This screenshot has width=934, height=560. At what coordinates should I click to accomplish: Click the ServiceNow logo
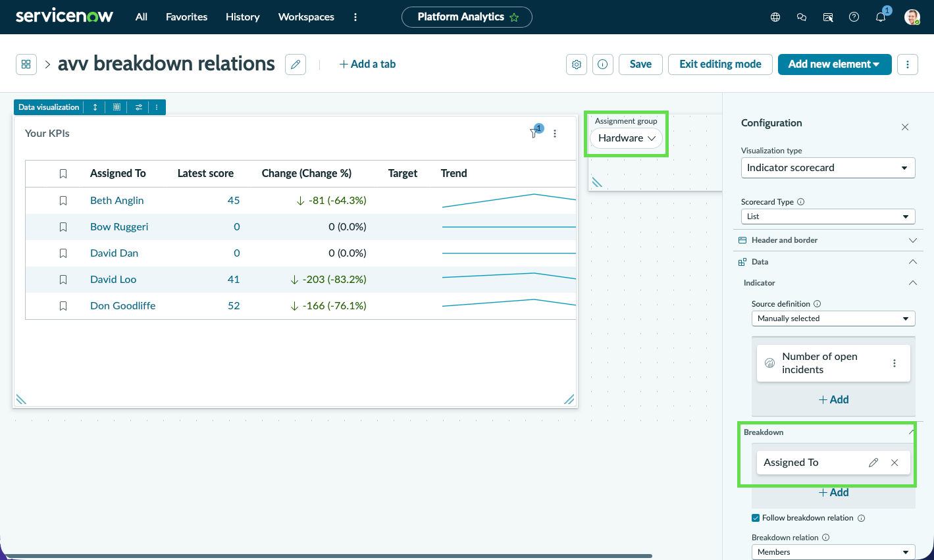pos(65,16)
